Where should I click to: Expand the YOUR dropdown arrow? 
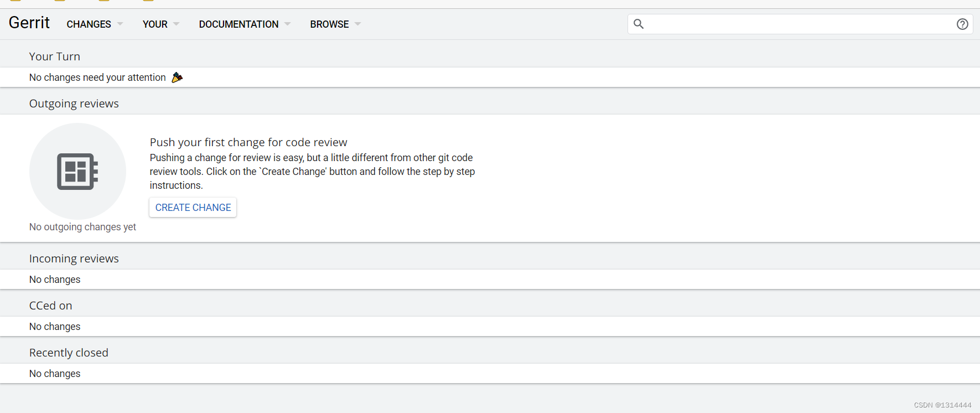[177, 24]
